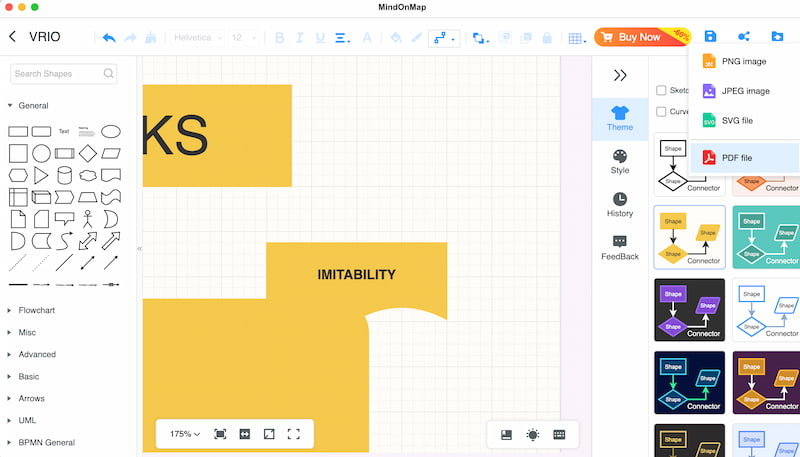Click the sun brightness icon
The height and width of the screenshot is (457, 800).
(x=533, y=434)
